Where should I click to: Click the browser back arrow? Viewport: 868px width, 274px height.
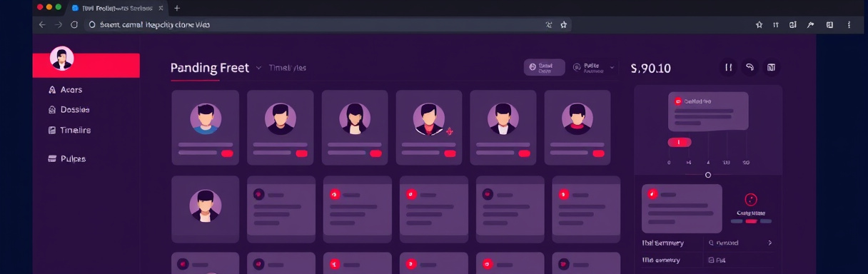[41, 24]
